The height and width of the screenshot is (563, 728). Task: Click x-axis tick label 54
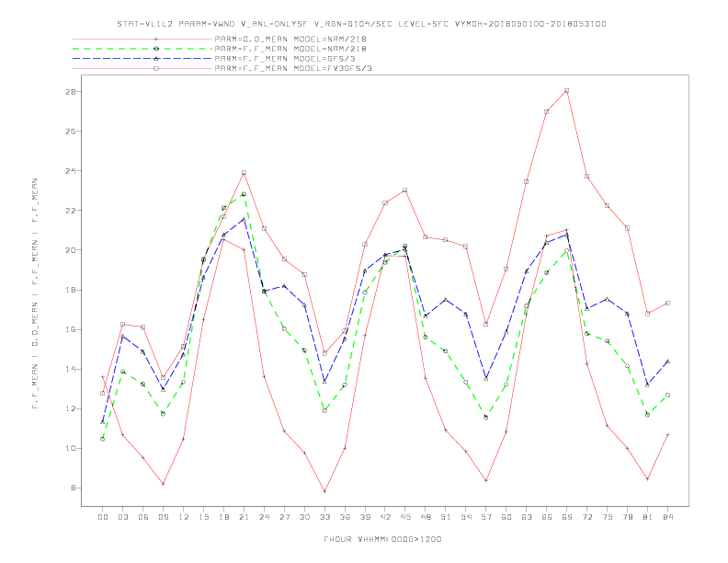click(x=466, y=517)
